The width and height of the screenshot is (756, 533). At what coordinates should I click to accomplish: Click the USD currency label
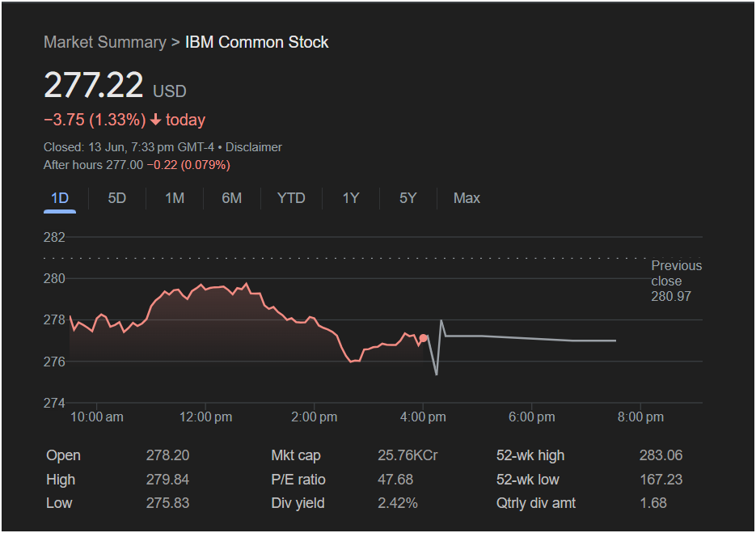tap(170, 91)
